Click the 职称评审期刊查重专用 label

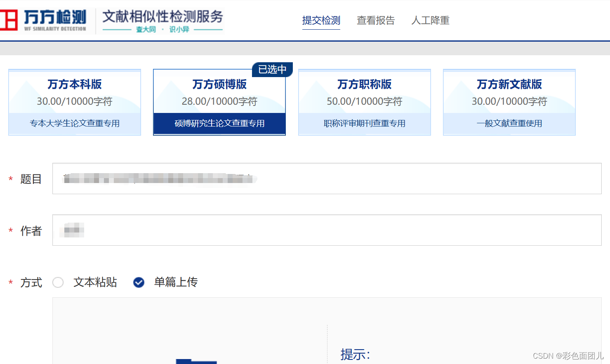pyautogui.click(x=365, y=123)
